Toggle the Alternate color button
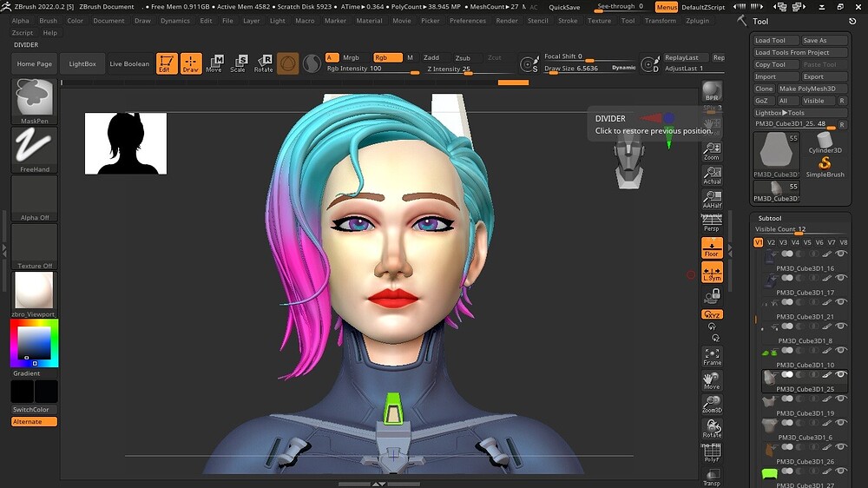This screenshot has width=868, height=488. (x=35, y=421)
